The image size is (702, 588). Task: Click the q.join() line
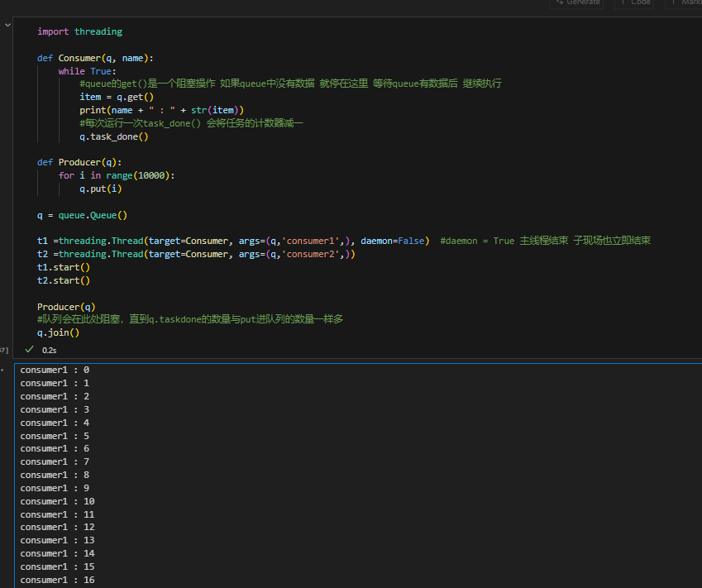(58, 332)
